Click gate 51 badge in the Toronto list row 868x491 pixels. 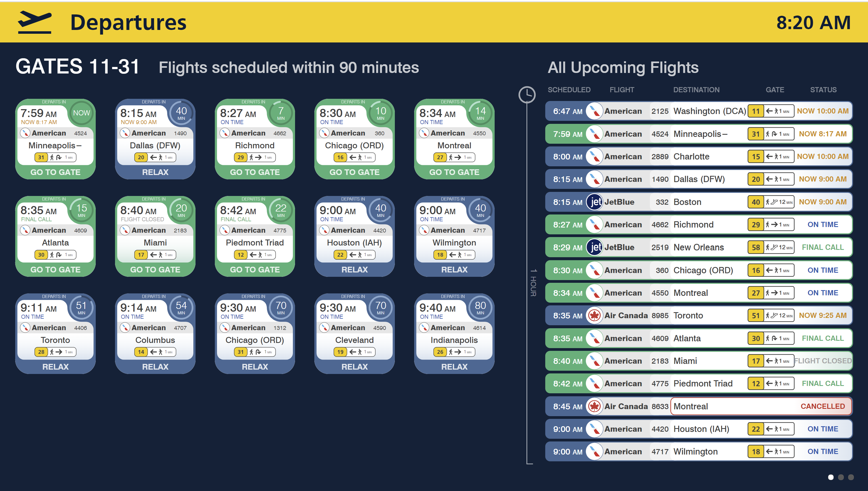pos(756,316)
